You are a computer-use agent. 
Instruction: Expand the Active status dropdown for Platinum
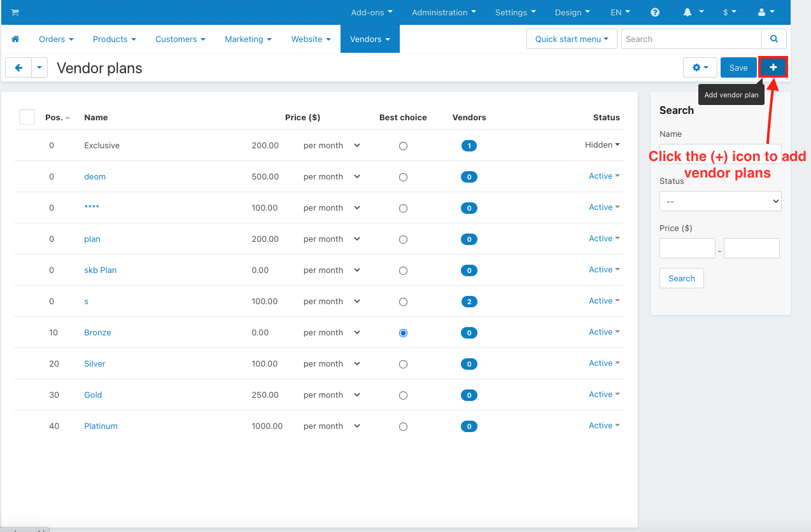(604, 426)
